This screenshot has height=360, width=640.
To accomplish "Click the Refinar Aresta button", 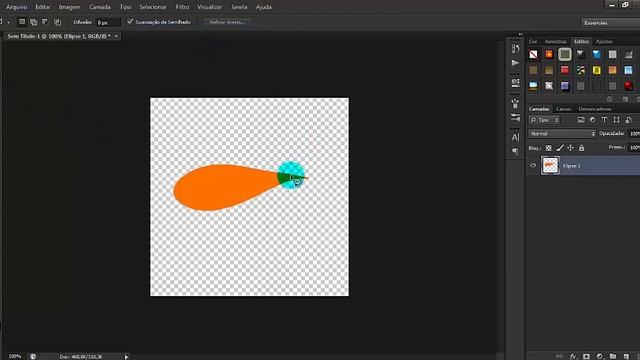I will coord(227,22).
